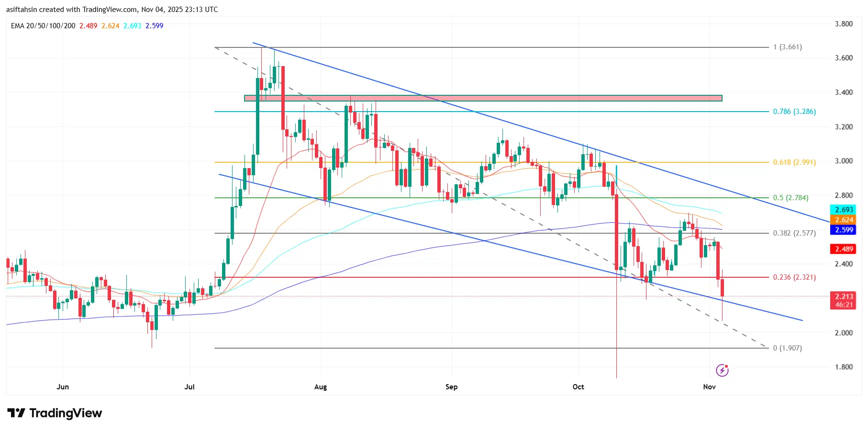Select the red 2.489 price axis label
Viewport: 868px width, 431px height.
point(844,249)
